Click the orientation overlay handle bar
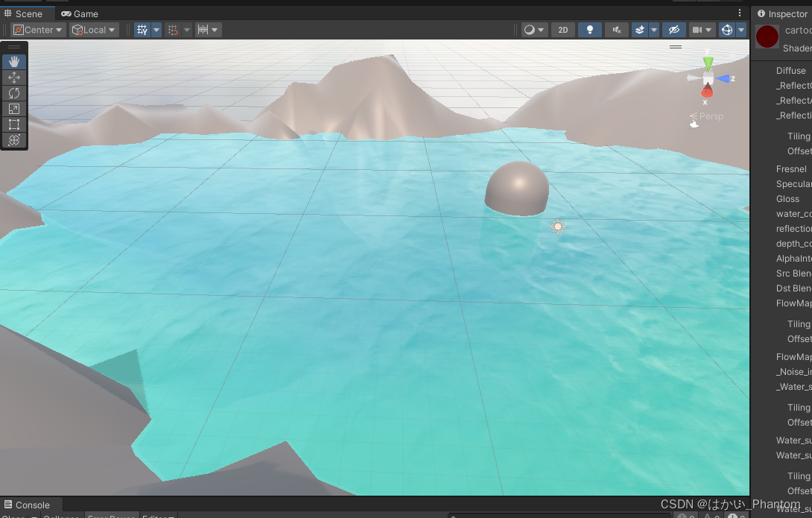 (x=675, y=47)
